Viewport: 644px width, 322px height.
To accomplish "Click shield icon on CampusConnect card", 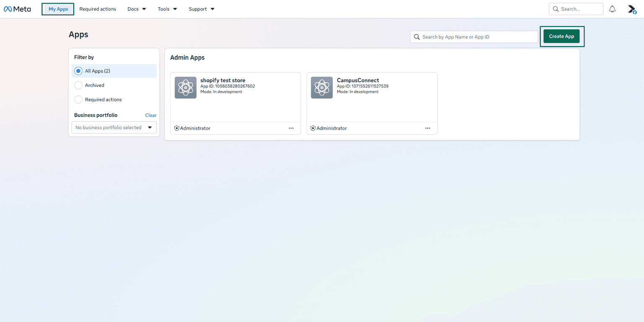I will tap(313, 128).
